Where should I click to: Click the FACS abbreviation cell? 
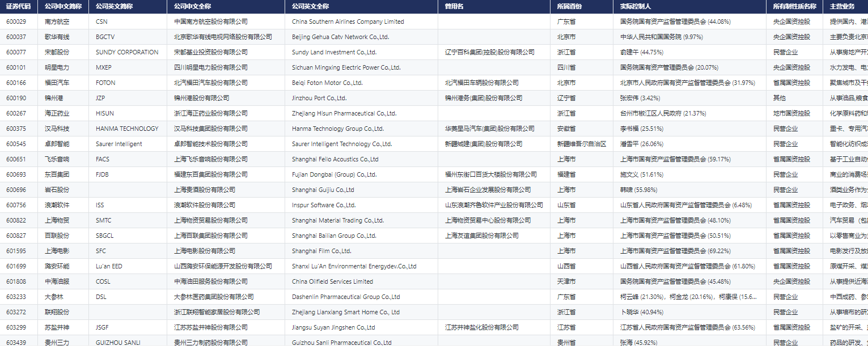(x=128, y=159)
